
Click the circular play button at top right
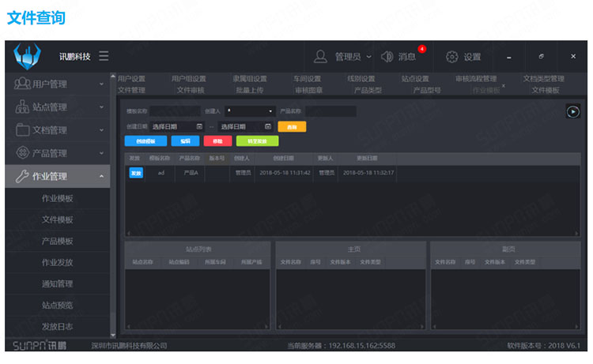(x=572, y=111)
